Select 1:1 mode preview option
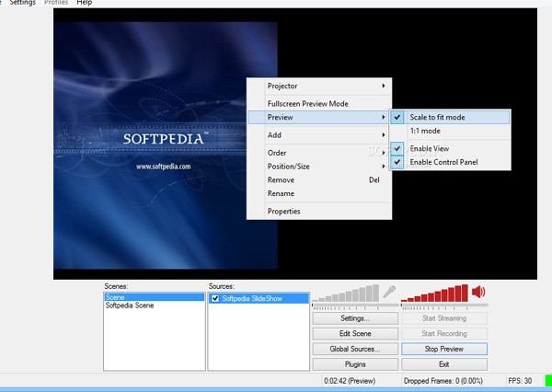The image size is (552, 392). [x=450, y=131]
